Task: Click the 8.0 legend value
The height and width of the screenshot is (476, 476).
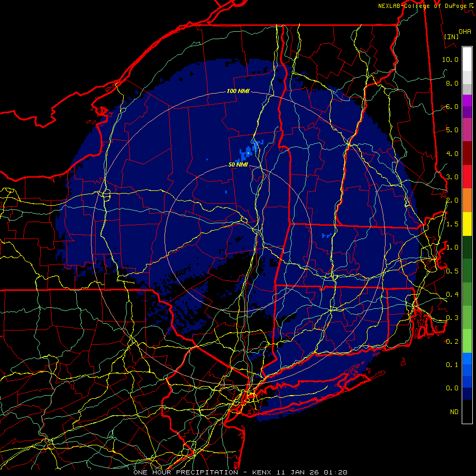Action: pos(452,83)
